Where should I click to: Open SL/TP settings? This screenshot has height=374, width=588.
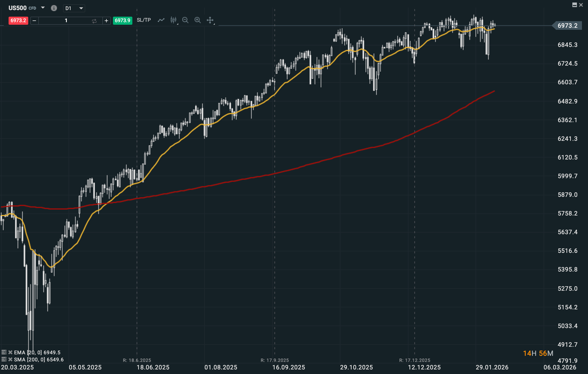click(x=144, y=20)
